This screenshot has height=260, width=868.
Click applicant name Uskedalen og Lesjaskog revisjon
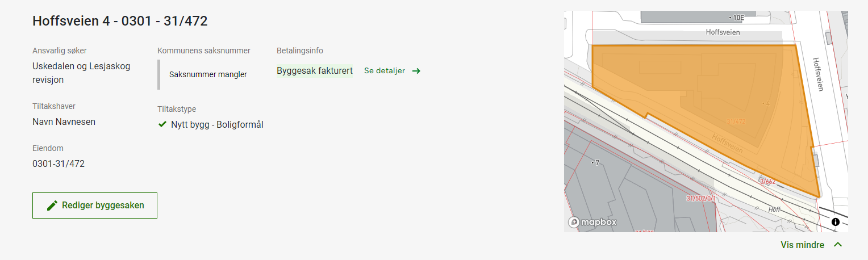click(81, 73)
